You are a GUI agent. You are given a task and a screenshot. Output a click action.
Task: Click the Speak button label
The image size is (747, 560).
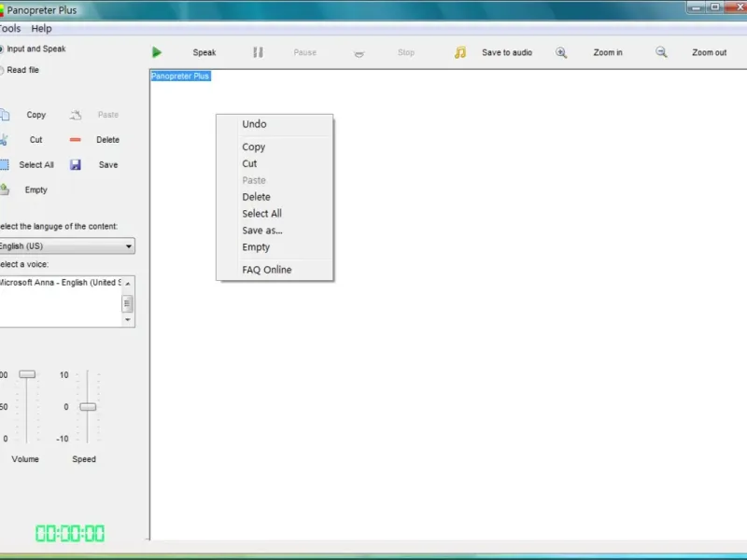(x=204, y=52)
